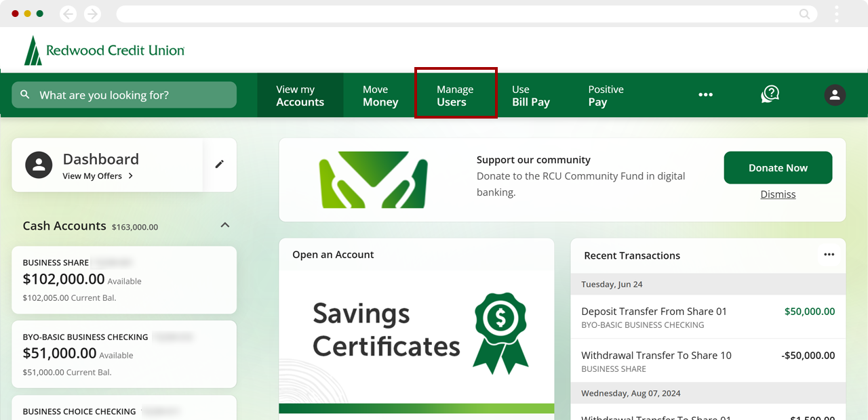This screenshot has width=868, height=420.
Task: Click the browser address bar
Action: [x=467, y=14]
